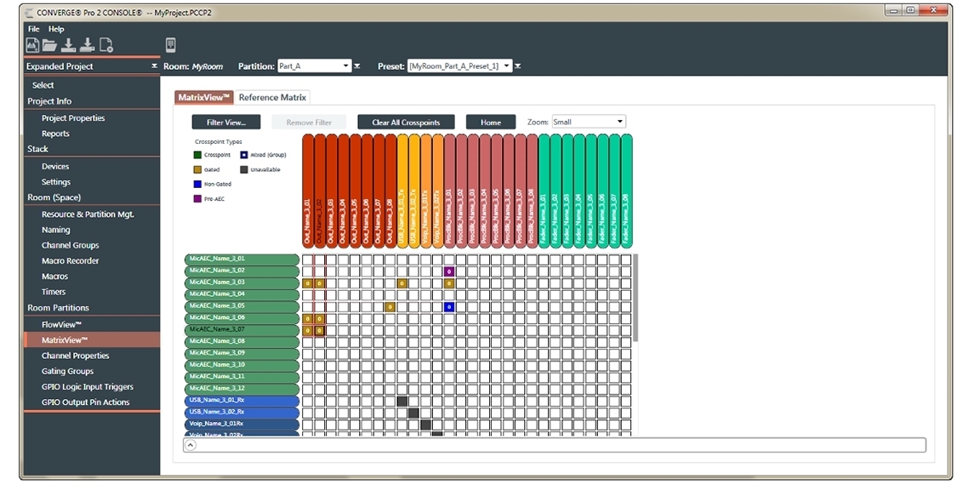The height and width of the screenshot is (490, 980).
Task: Click the new project file icon
Action: coord(32,46)
